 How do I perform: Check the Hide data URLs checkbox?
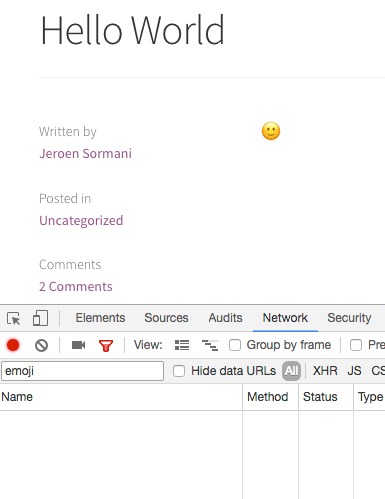click(179, 371)
